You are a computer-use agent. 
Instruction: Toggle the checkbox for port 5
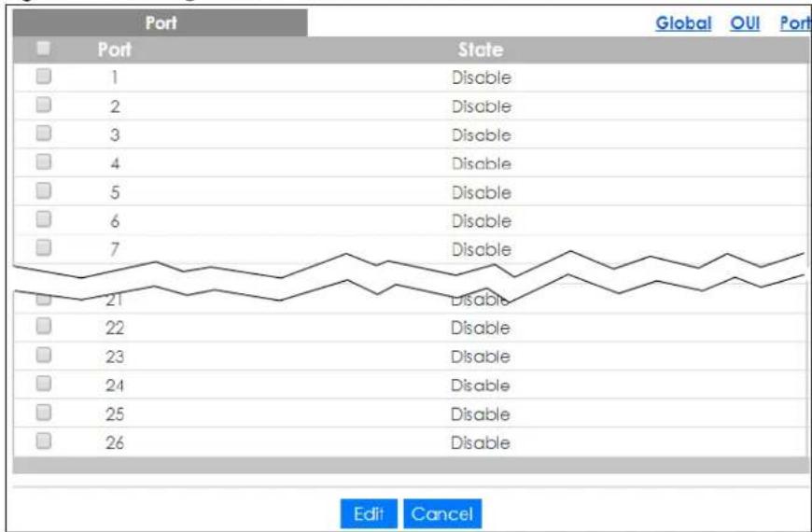click(44, 191)
